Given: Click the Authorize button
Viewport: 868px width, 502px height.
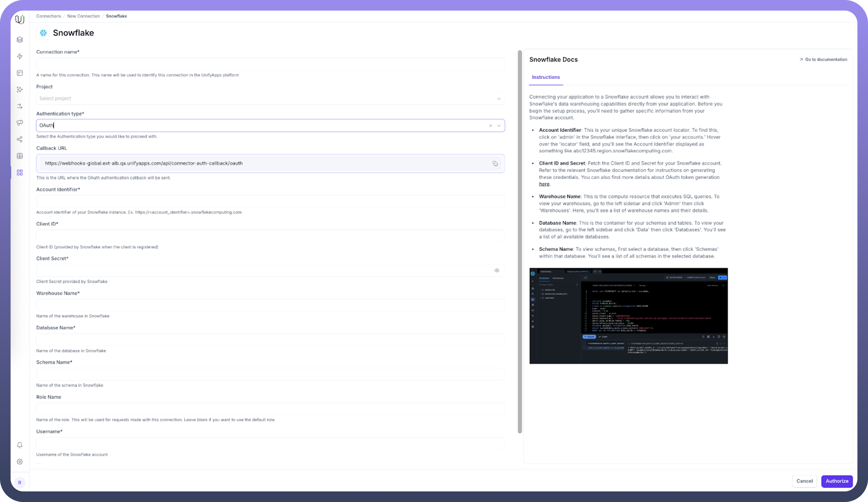Looking at the screenshot, I should 837,481.
